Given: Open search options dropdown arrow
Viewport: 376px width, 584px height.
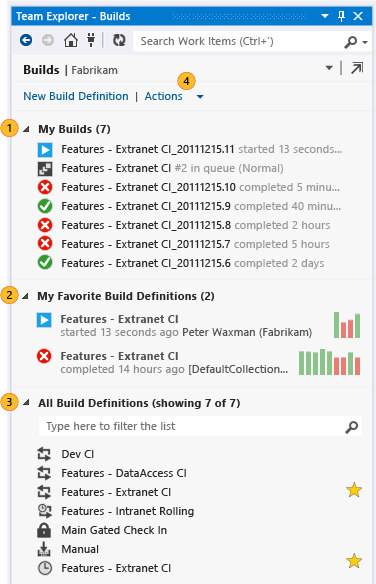Looking at the screenshot, I should (365, 42).
